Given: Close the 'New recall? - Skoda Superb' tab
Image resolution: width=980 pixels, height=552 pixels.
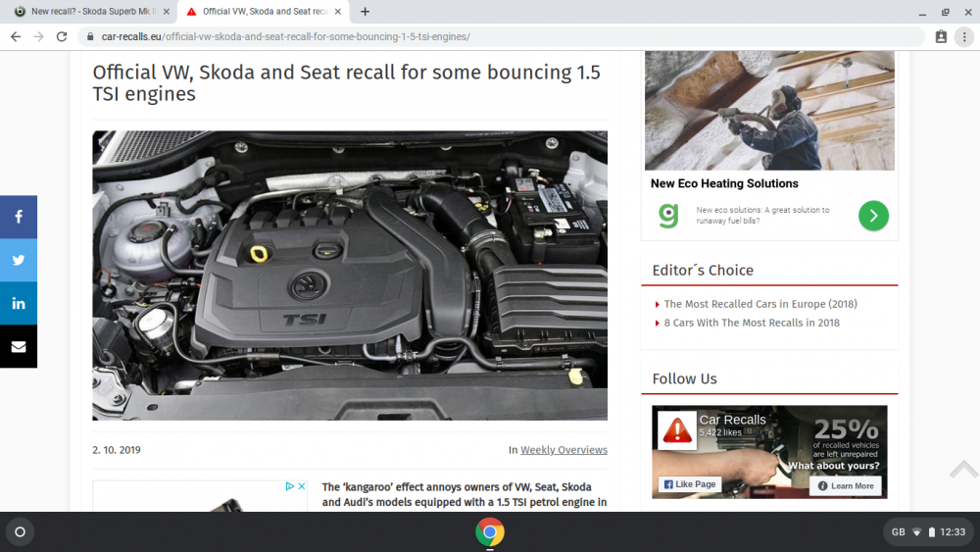Looking at the screenshot, I should point(167,11).
